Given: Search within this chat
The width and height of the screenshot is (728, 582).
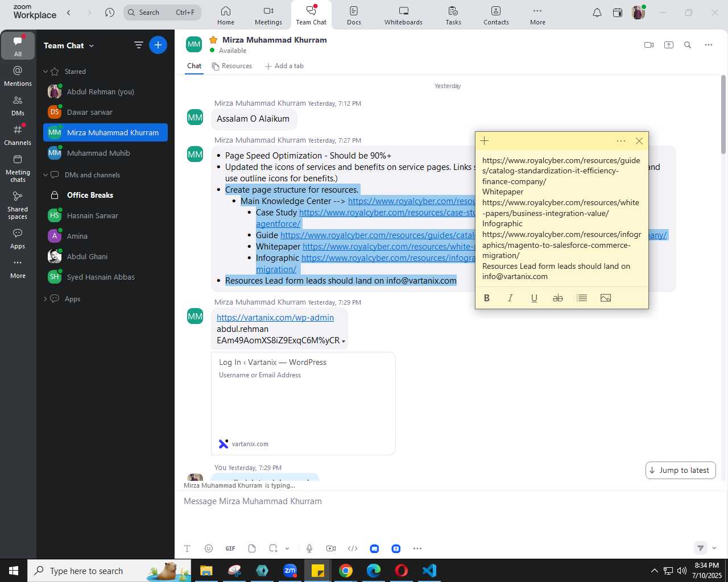Looking at the screenshot, I should point(688,45).
